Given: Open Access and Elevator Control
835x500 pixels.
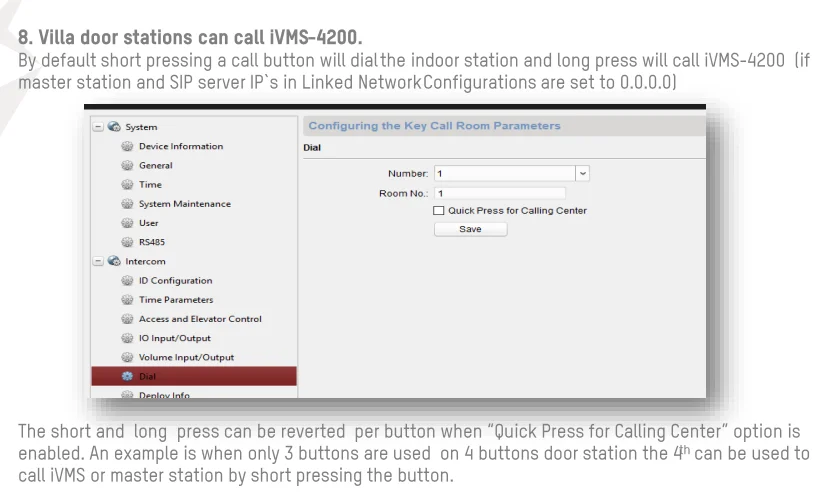Looking at the screenshot, I should coord(200,319).
